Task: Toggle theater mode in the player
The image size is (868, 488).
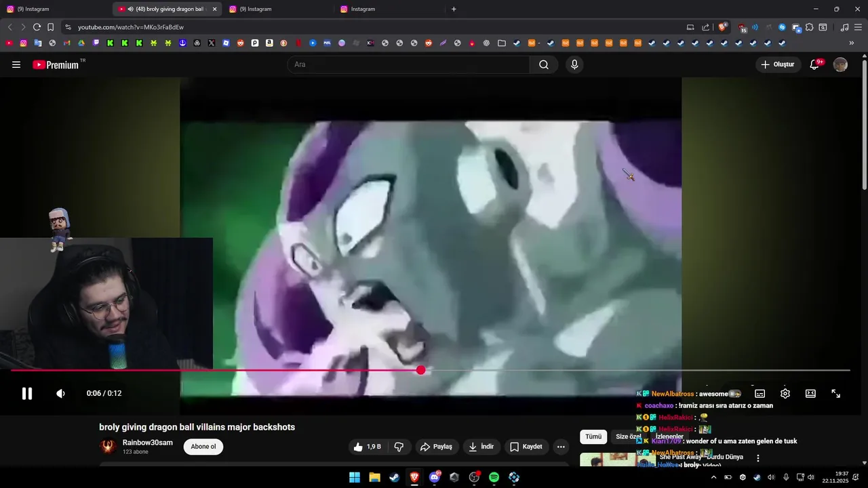Action: 810,393
